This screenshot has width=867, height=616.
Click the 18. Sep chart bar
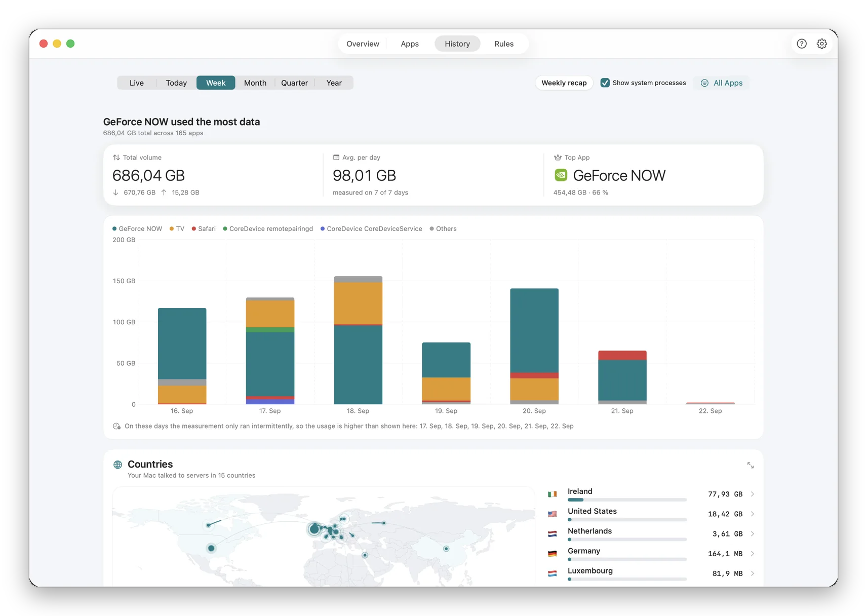tap(358, 340)
